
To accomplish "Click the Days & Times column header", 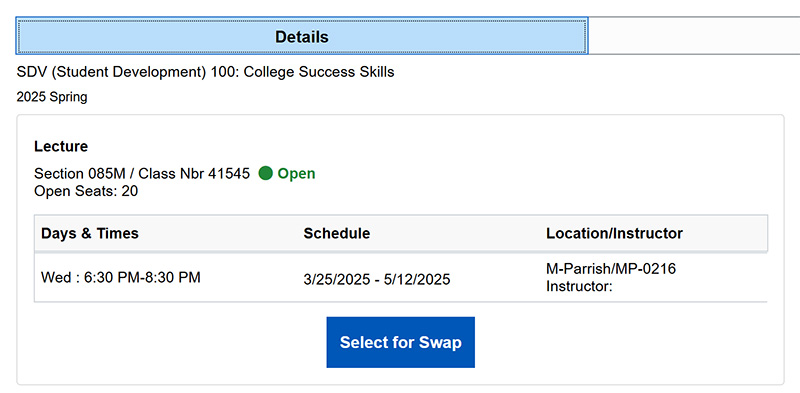I will point(90,233).
